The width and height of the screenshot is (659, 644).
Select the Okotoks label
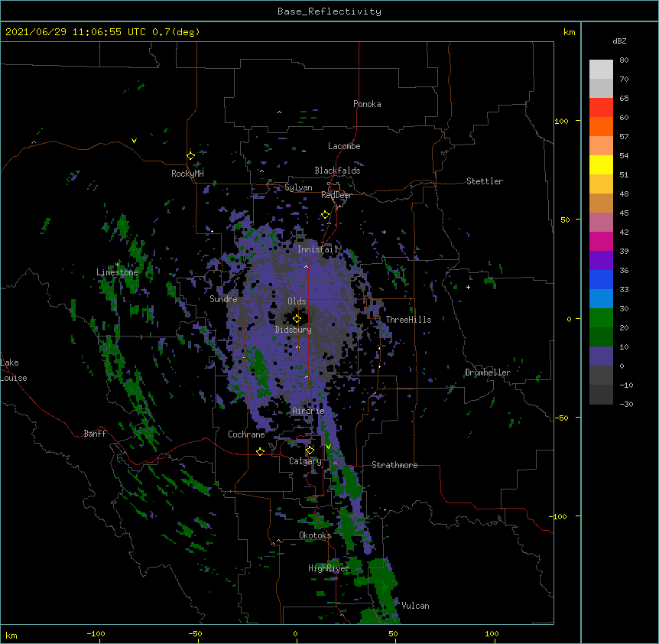click(x=315, y=535)
